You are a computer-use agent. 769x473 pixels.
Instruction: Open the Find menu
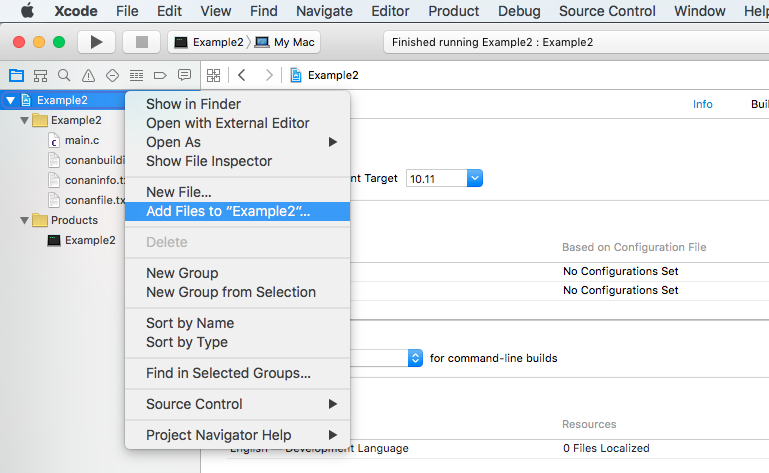point(263,11)
